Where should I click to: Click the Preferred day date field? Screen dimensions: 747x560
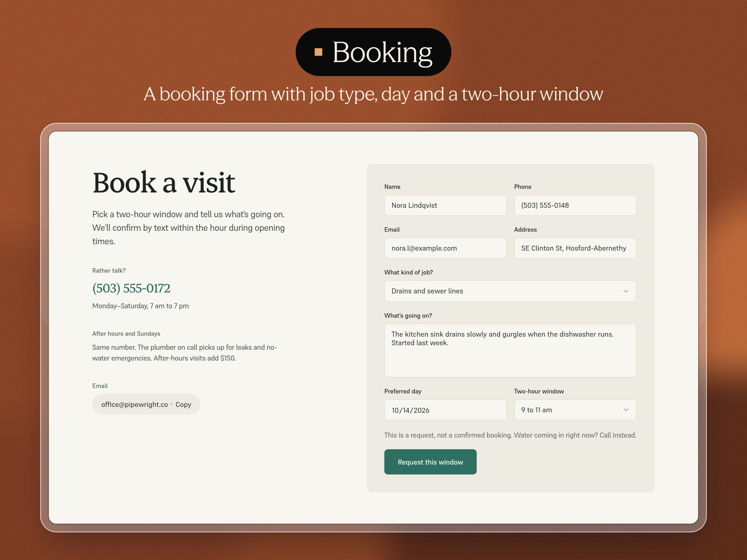pyautogui.click(x=445, y=410)
